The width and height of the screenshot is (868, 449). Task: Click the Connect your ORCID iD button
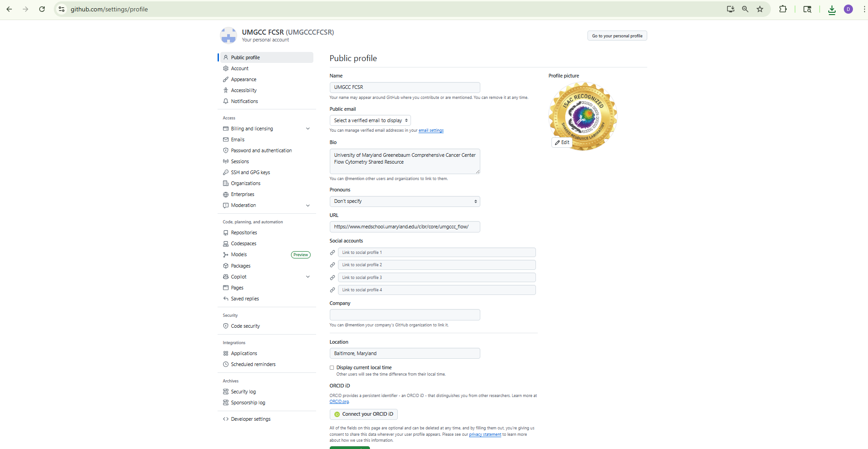pos(364,414)
